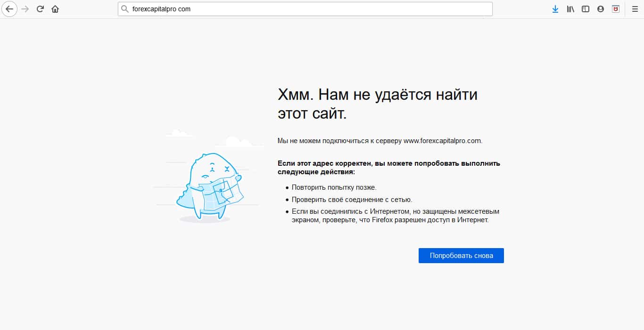The height and width of the screenshot is (330, 644).
Task: Open the Firefox account panel
Action: 601,9
